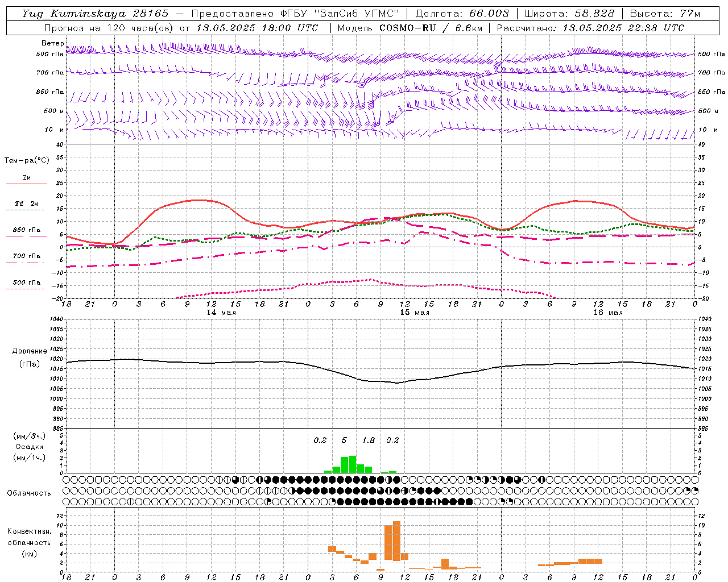
Task: Click the 2м temperature legend line sample
Action: (x=26, y=184)
